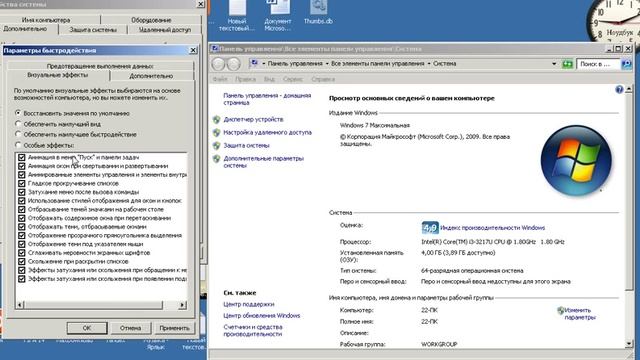Click OK in performance options dialog

[87, 328]
